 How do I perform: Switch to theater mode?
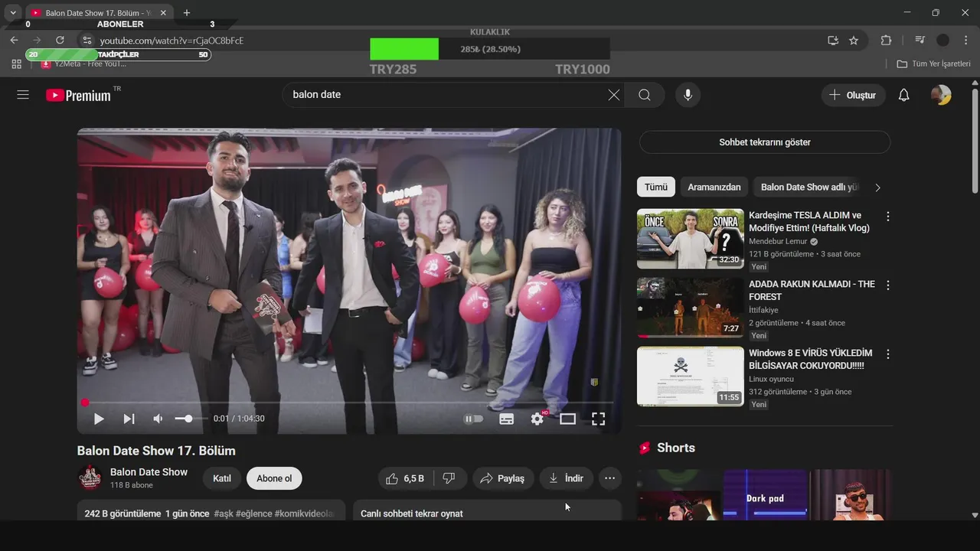point(567,419)
